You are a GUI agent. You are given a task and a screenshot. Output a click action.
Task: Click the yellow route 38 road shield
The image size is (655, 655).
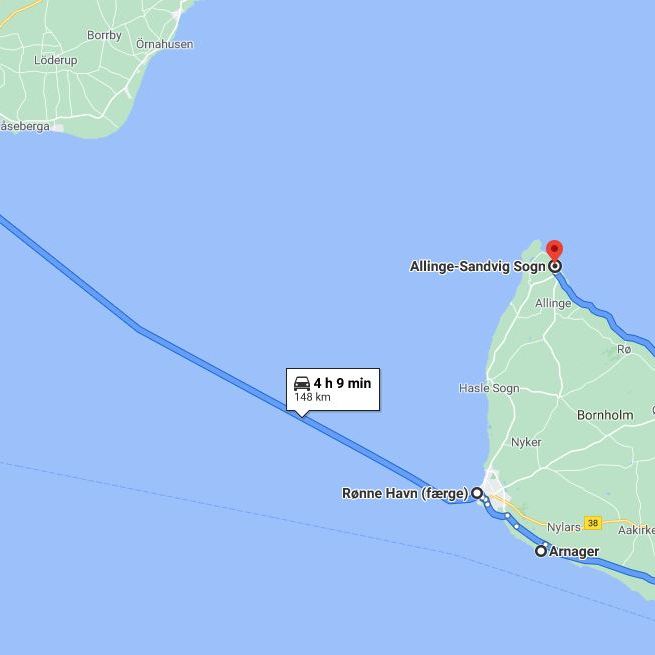pos(593,523)
